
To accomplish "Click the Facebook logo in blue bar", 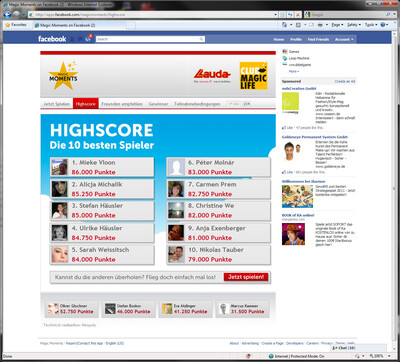I will (x=52, y=39).
